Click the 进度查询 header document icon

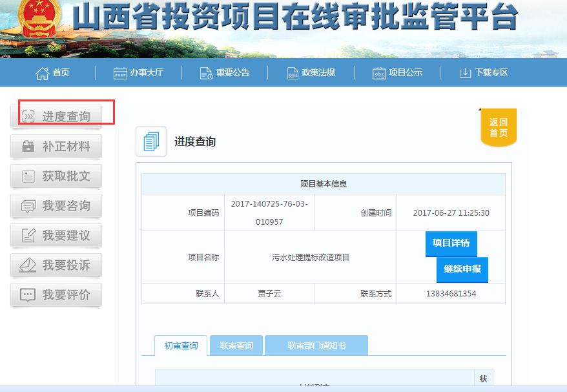pyautogui.click(x=151, y=141)
